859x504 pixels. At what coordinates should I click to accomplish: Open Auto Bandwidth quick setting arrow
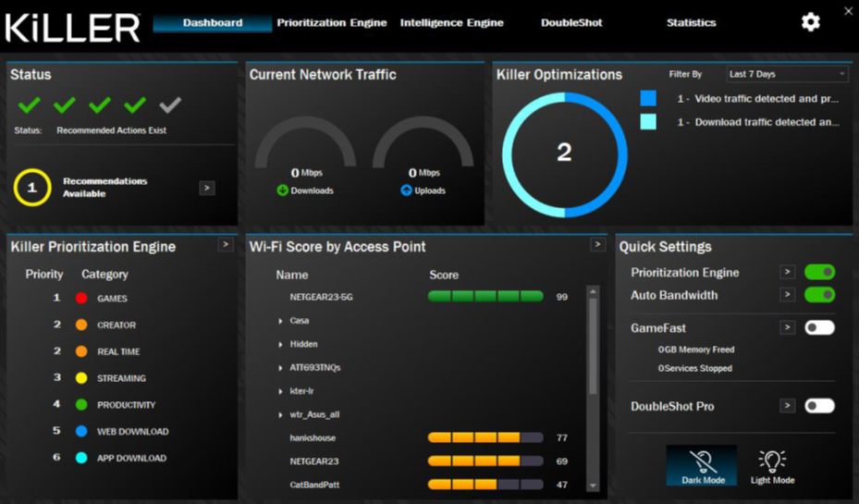[x=787, y=295]
